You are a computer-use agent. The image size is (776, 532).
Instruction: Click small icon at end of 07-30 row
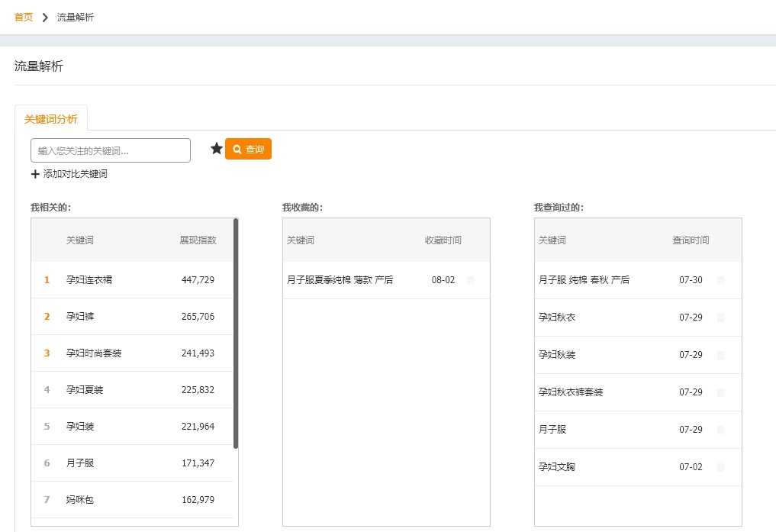721,280
